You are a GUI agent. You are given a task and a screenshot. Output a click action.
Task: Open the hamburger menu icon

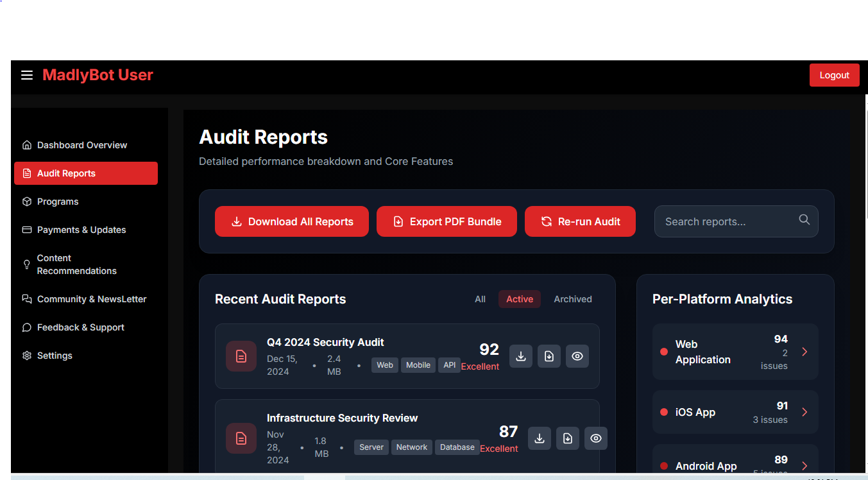tap(27, 75)
